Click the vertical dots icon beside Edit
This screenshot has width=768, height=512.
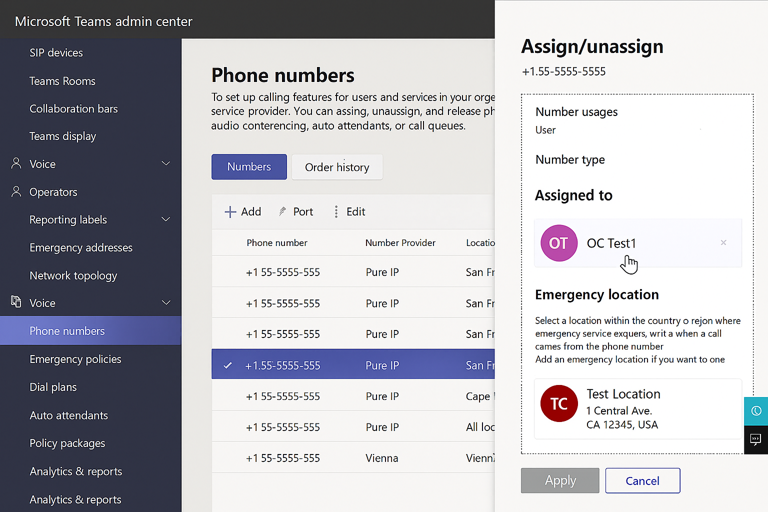point(336,212)
